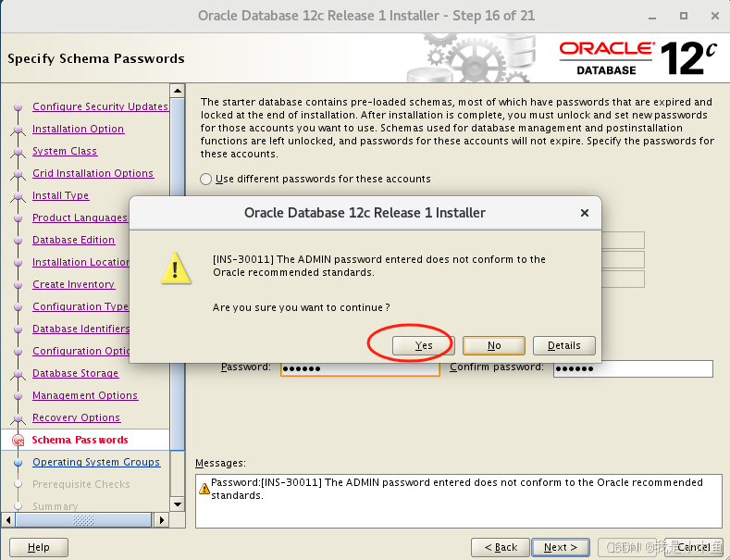Open Create Inventory step
Viewport: 730px width, 560px height.
[x=74, y=284]
